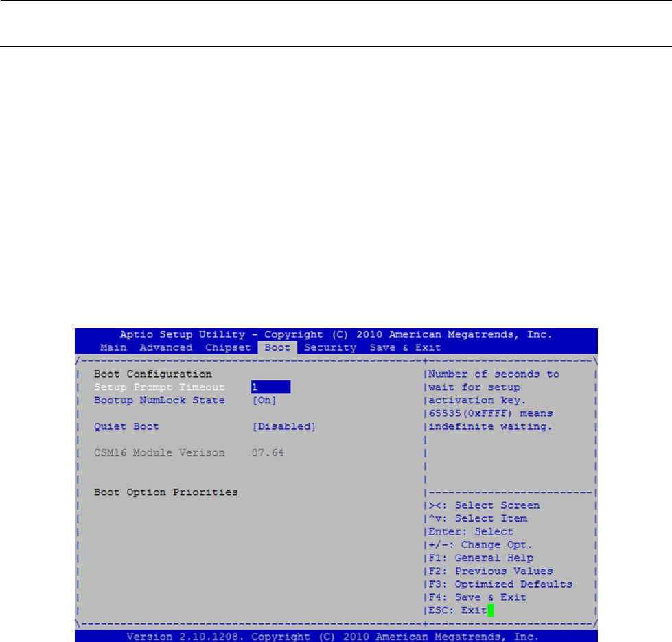672x642 pixels.
Task: Click the CSM16 Module Verison label
Action: (159, 452)
